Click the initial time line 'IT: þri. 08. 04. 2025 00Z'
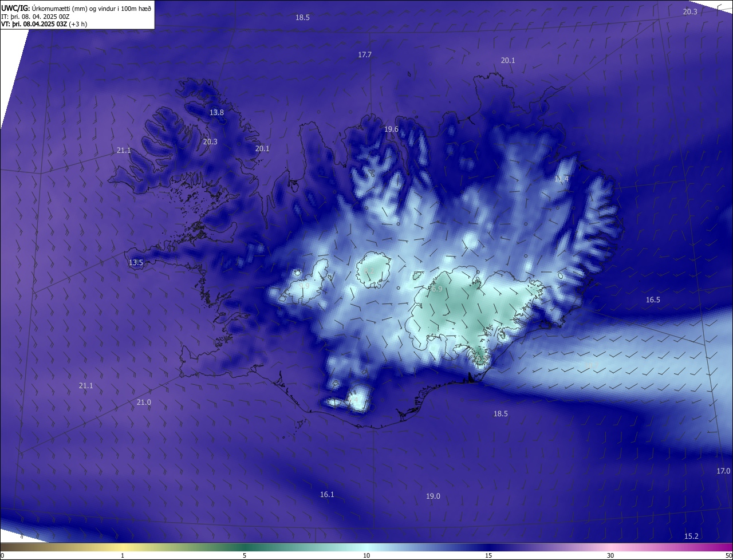 [36, 17]
